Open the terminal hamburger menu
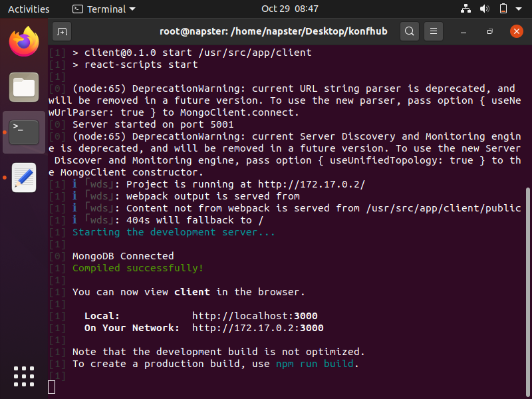Viewport: 532px width, 399px height. [x=434, y=31]
